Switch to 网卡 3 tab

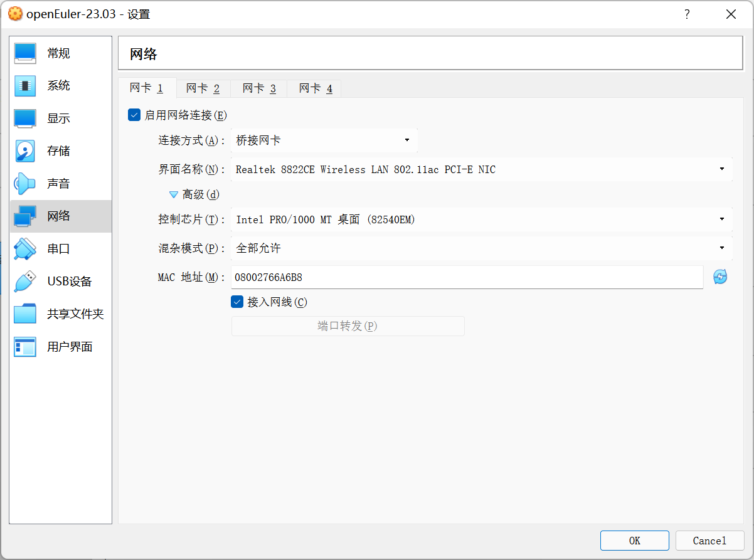(260, 88)
